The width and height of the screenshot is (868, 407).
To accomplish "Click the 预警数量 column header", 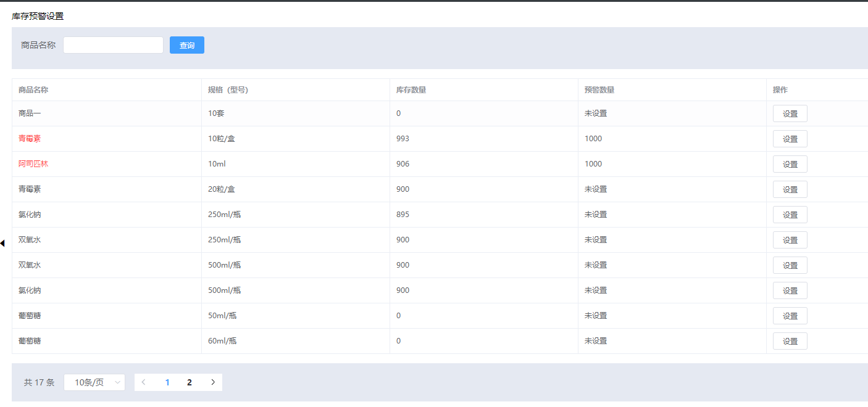I will point(599,90).
